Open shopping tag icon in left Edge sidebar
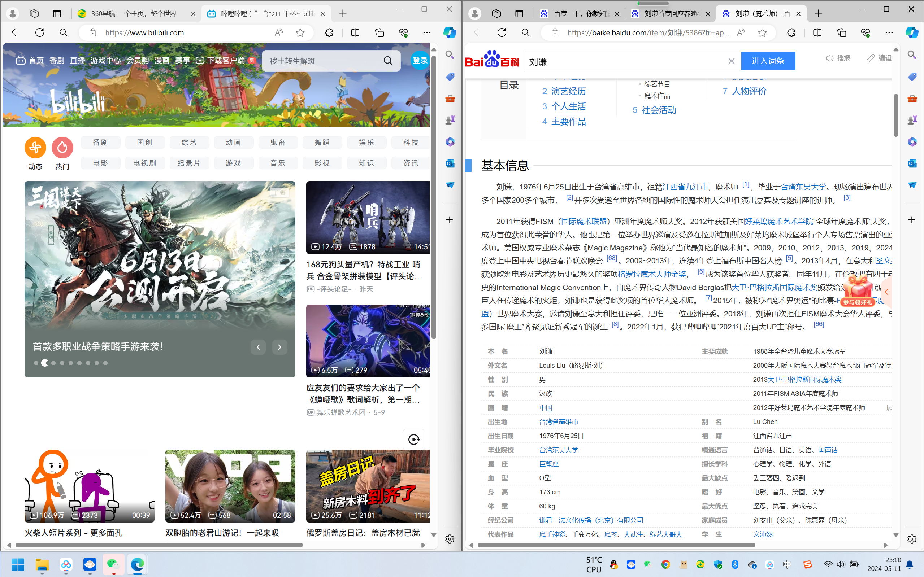The image size is (924, 577). coord(450,77)
